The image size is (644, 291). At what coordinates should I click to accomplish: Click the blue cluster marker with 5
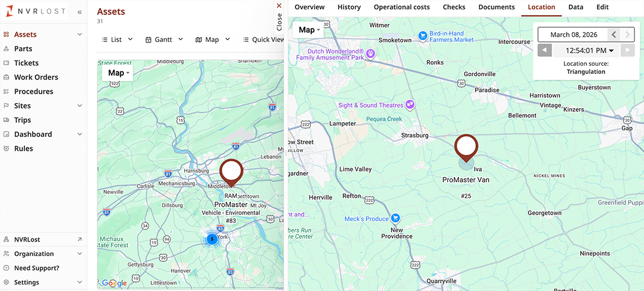(x=212, y=239)
